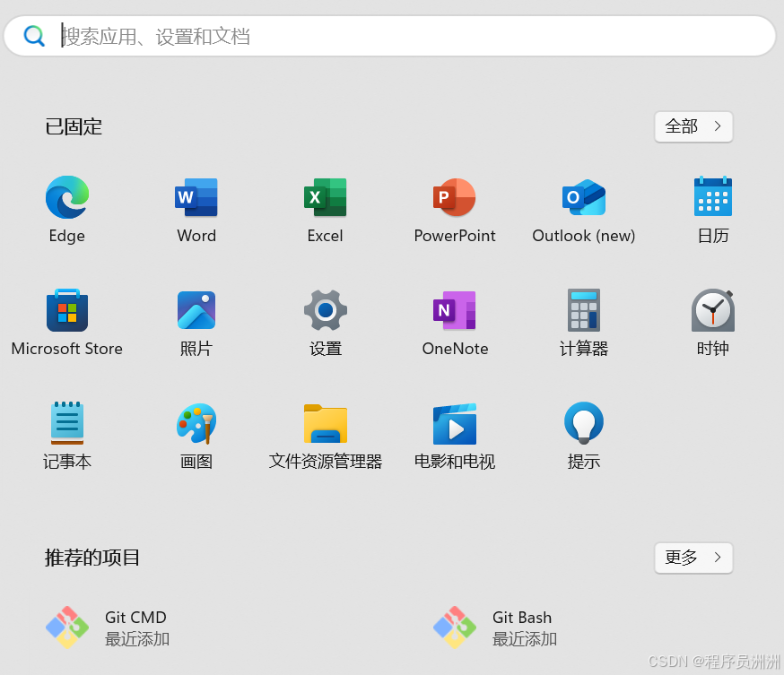Show all apps via 全部 button
The image size is (784, 675).
[693, 126]
